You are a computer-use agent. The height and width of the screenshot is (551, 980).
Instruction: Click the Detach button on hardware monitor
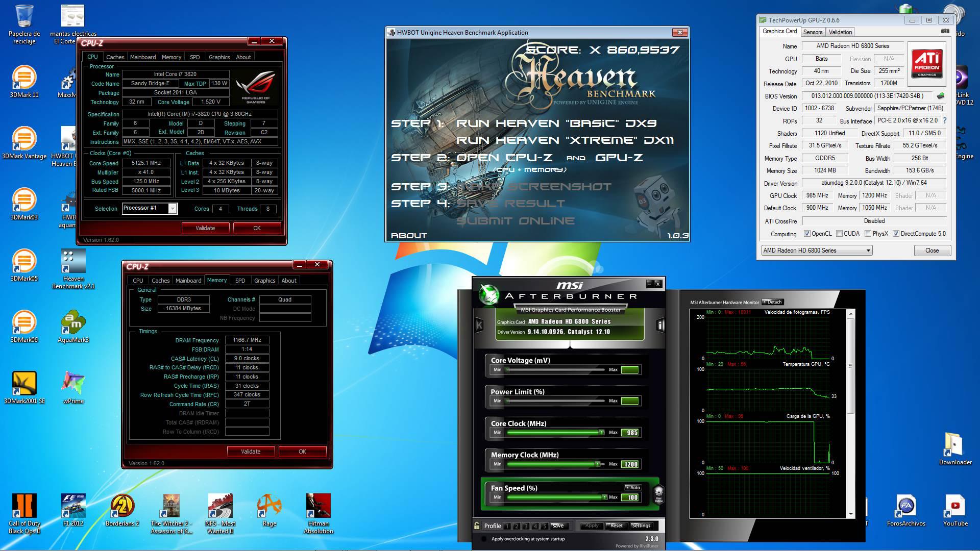click(x=772, y=302)
